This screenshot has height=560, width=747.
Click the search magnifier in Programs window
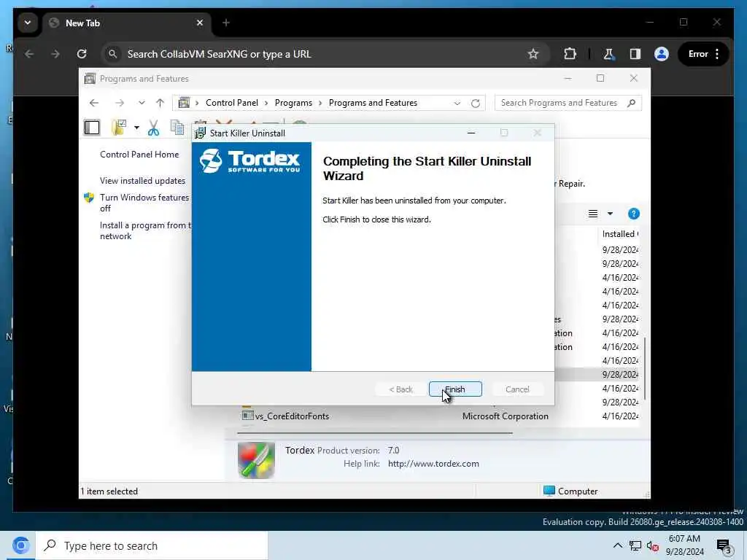tap(632, 103)
